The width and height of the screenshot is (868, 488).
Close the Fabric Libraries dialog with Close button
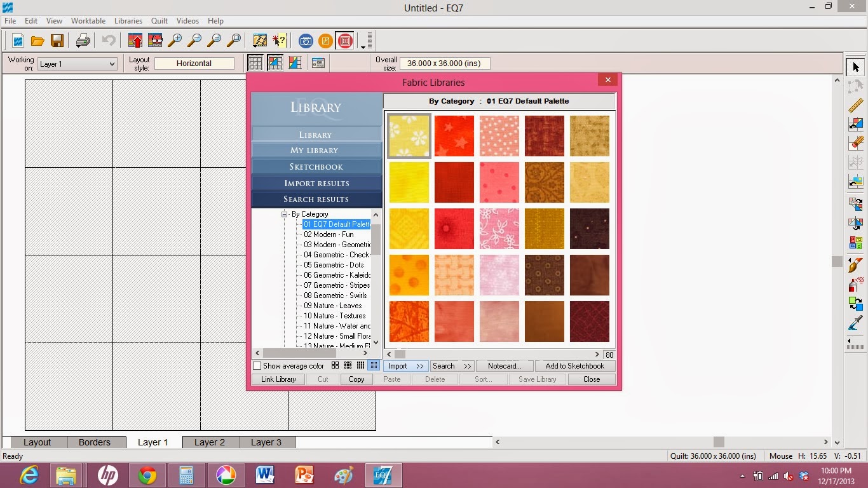click(592, 379)
